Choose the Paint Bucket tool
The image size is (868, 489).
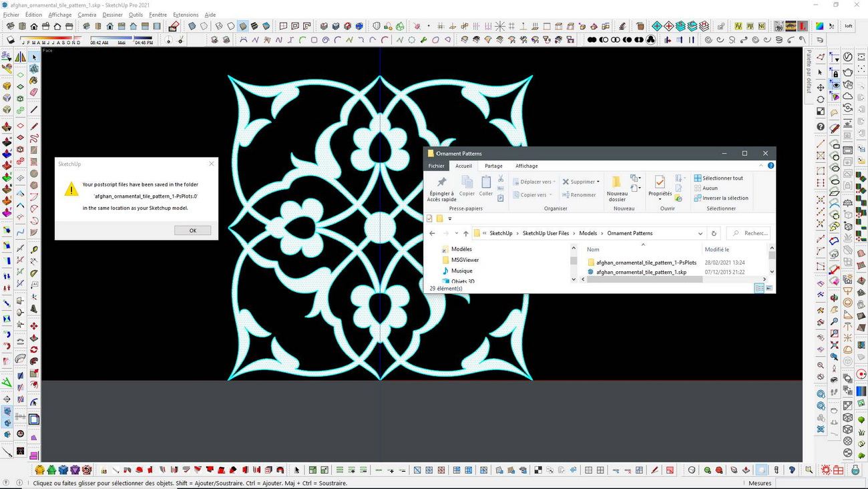[x=34, y=80]
